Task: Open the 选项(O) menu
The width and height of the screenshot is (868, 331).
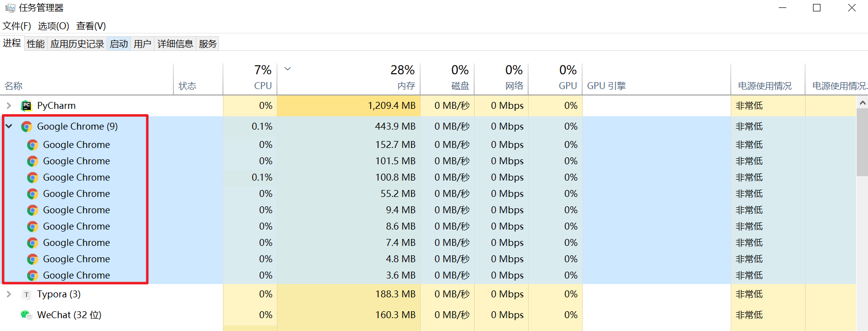Action: coord(54,26)
